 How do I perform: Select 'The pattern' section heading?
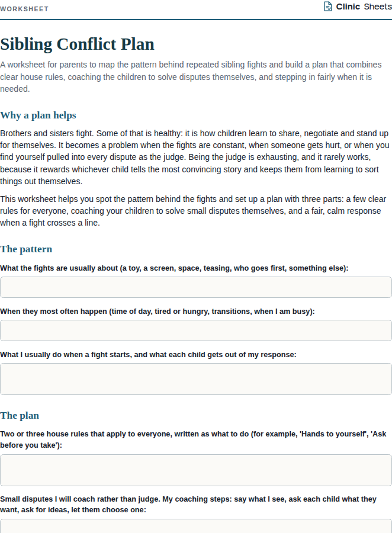tap(26, 249)
